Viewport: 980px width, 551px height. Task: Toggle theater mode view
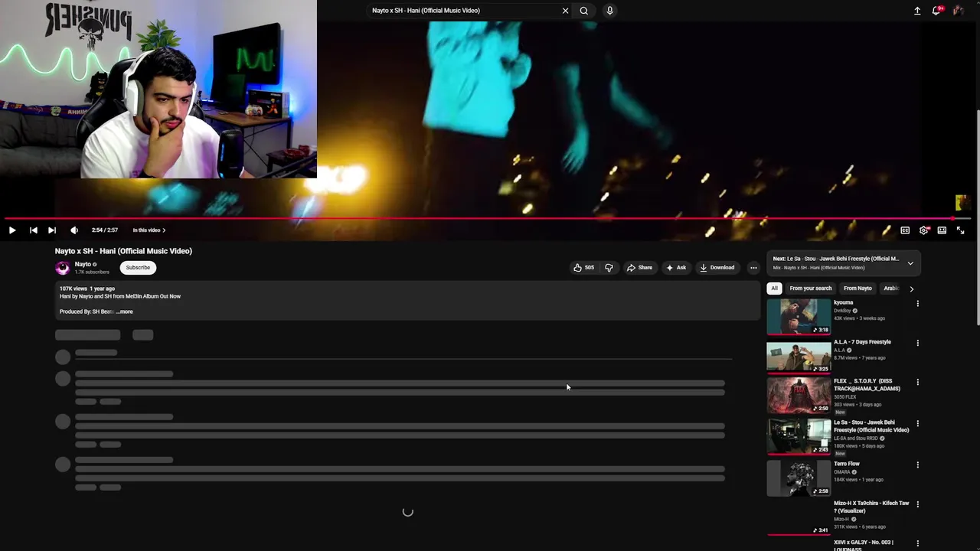942,230
